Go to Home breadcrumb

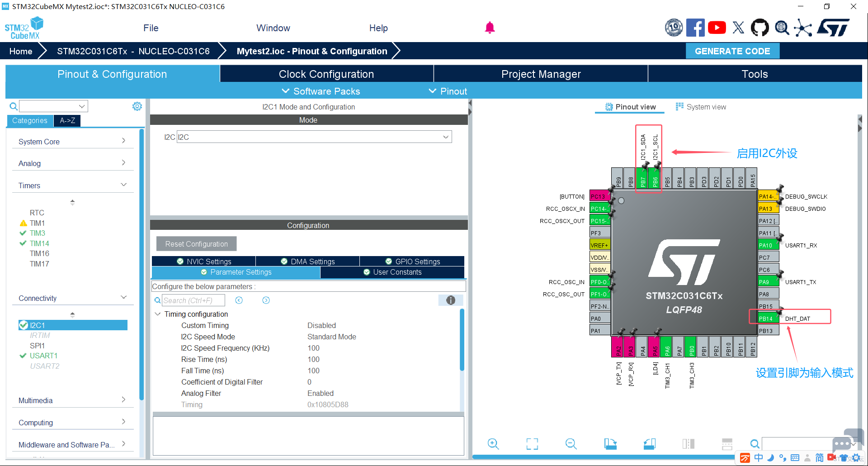(x=21, y=51)
